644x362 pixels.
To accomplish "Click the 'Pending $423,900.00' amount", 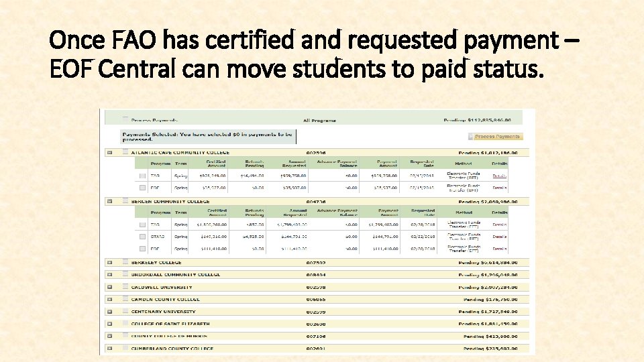I will [x=490, y=337].
